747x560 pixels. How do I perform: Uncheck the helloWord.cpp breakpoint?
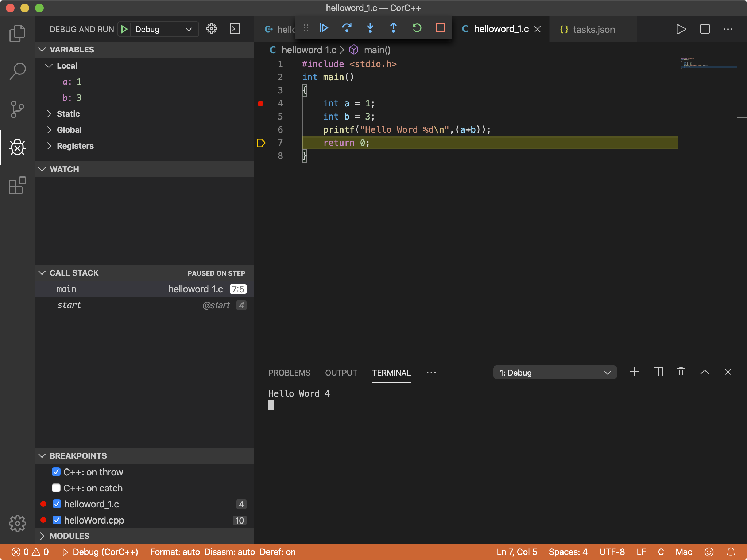click(x=57, y=520)
